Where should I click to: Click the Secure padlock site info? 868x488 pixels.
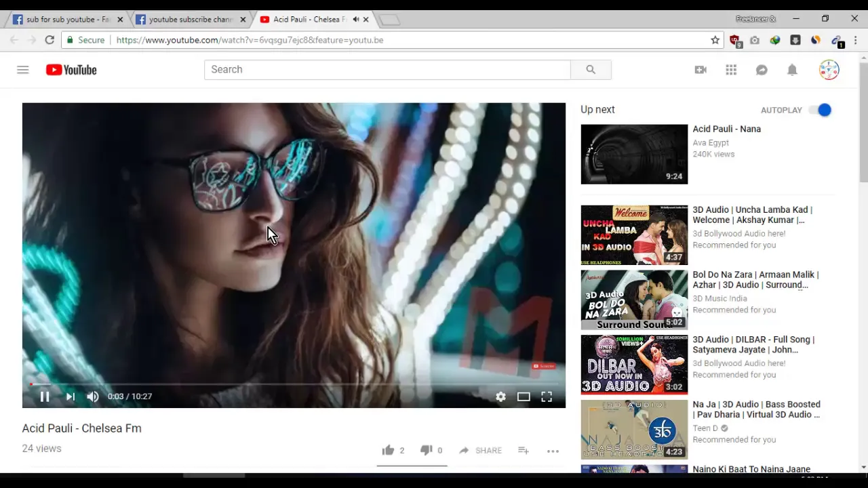[x=85, y=40]
